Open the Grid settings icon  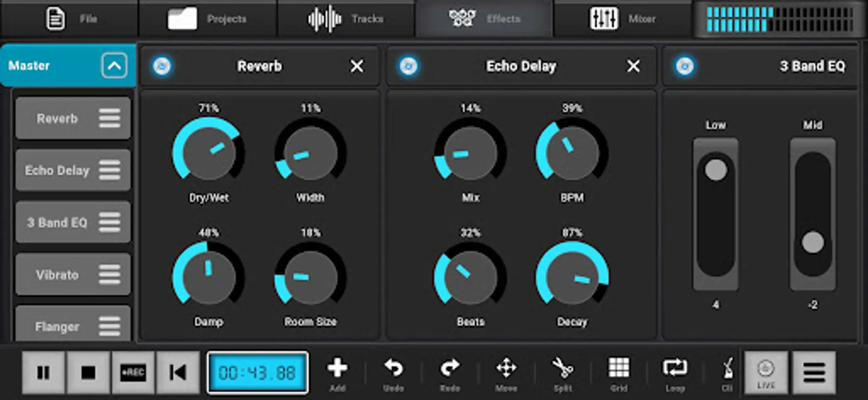[619, 370]
